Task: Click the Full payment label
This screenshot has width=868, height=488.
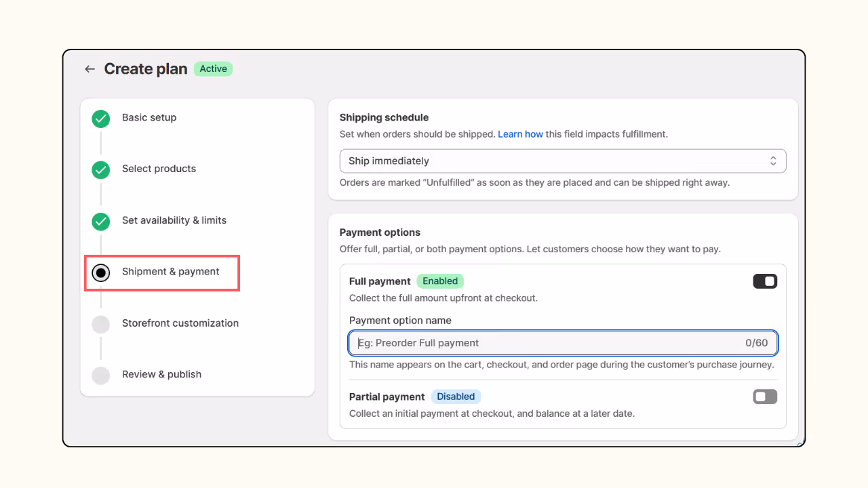Action: click(380, 281)
